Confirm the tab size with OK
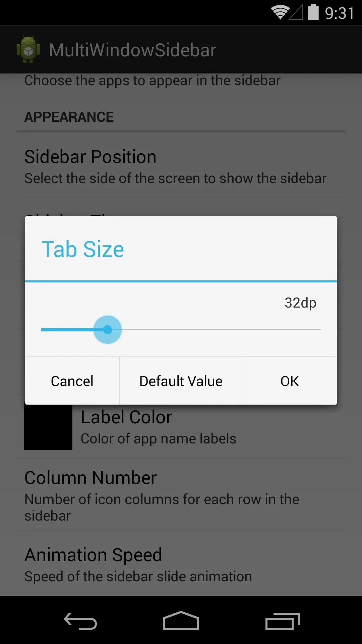This screenshot has width=362, height=644. point(290,381)
